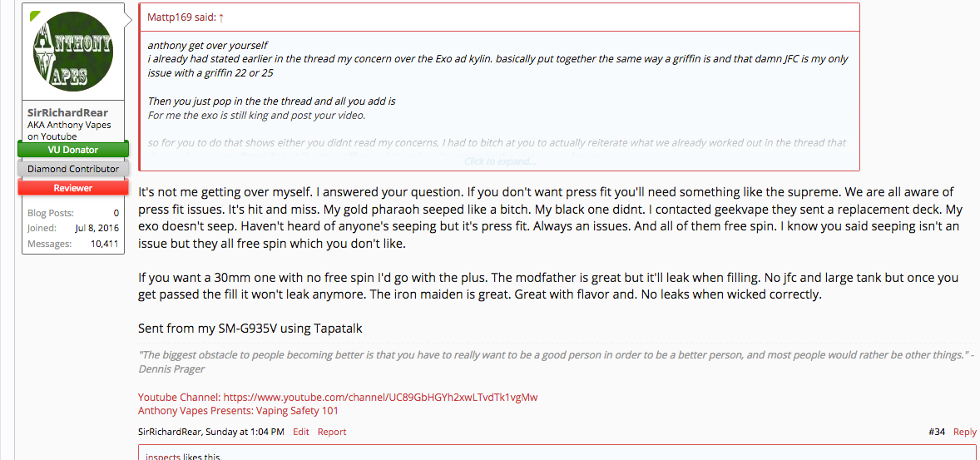Click the green online indicator on the avatar corner
The width and height of the screenshot is (980, 460).
click(34, 16)
